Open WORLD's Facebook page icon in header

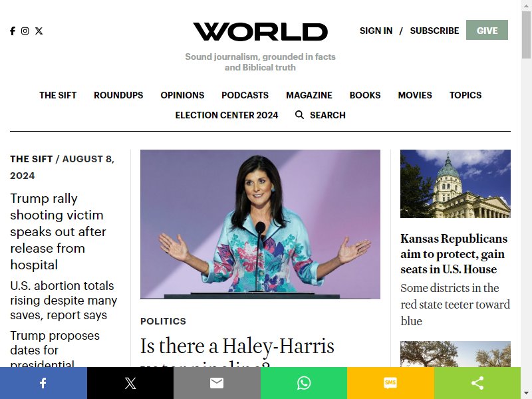[x=13, y=31]
